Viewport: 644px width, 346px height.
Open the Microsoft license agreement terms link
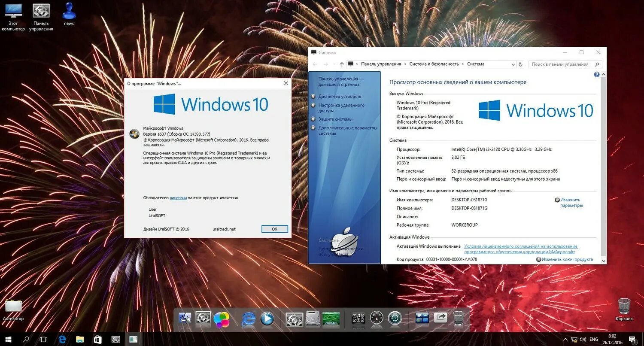[521, 249]
